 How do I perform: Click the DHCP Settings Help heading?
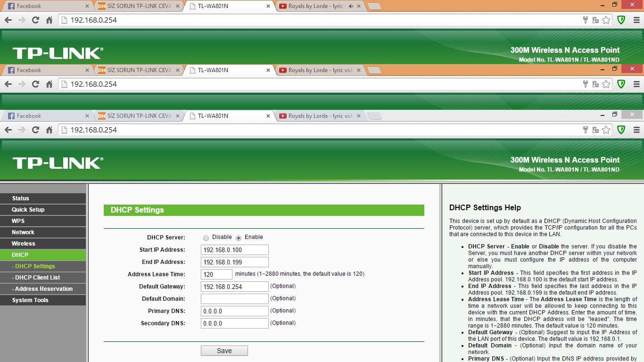coord(485,208)
